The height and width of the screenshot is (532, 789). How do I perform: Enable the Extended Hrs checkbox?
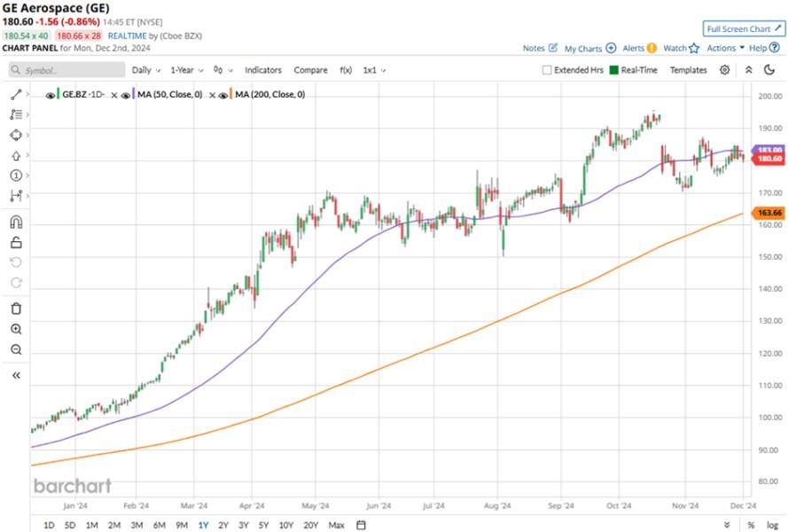coord(547,70)
